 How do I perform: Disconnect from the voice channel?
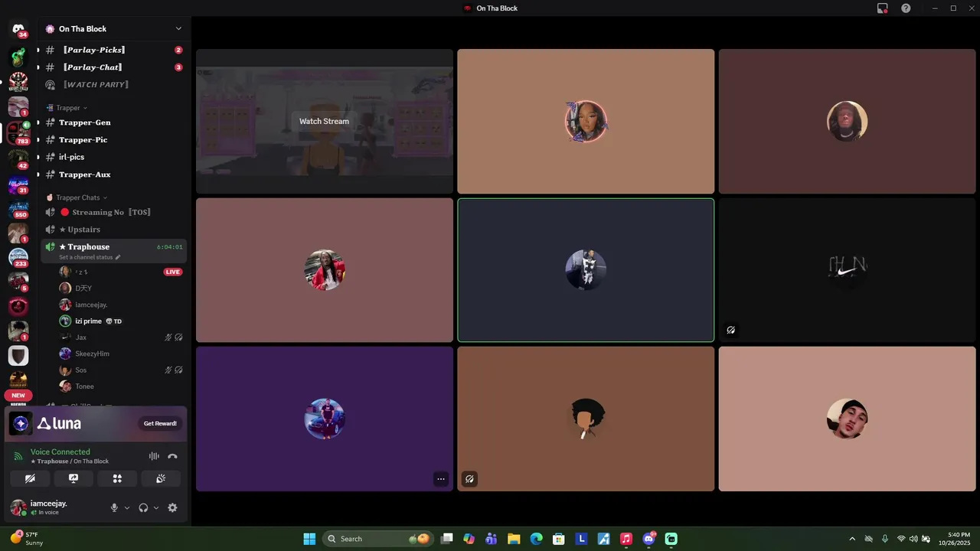(172, 456)
